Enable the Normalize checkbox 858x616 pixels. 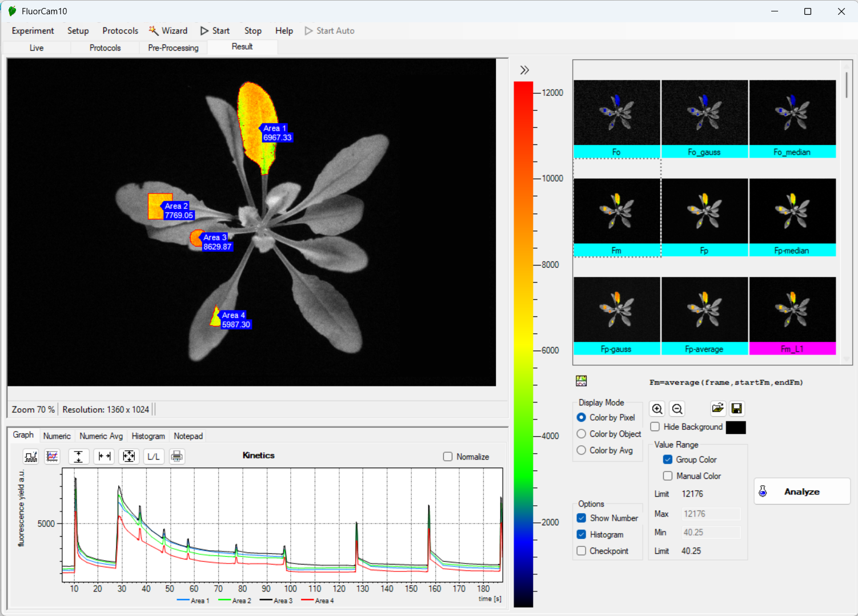pyautogui.click(x=448, y=457)
